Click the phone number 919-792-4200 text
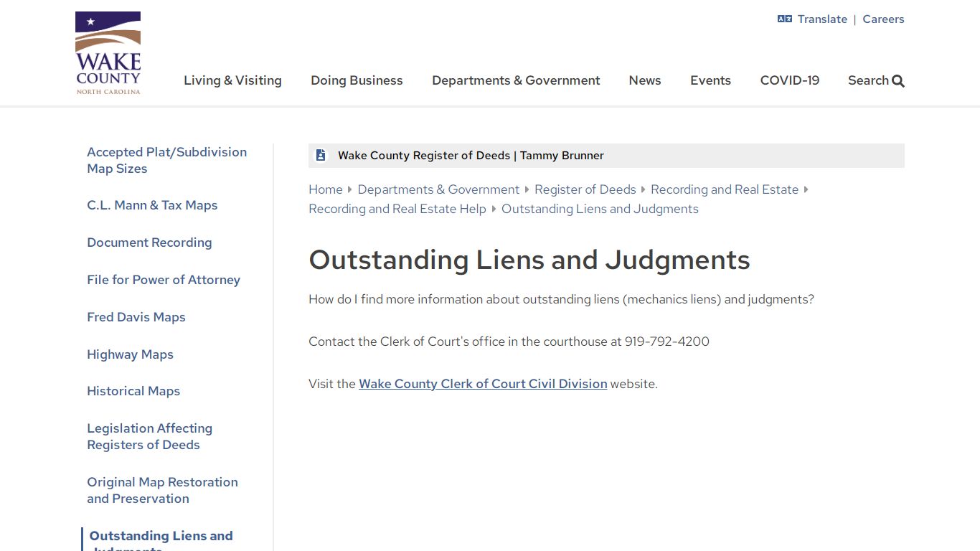The image size is (980, 551). pyautogui.click(x=667, y=342)
